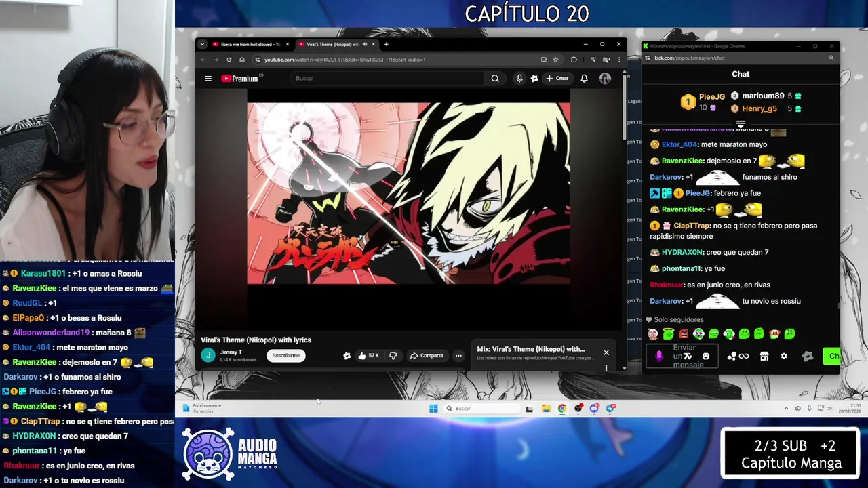This screenshot has width=868, height=488.
Task: Open Telegram from taskbar
Action: [611, 409]
